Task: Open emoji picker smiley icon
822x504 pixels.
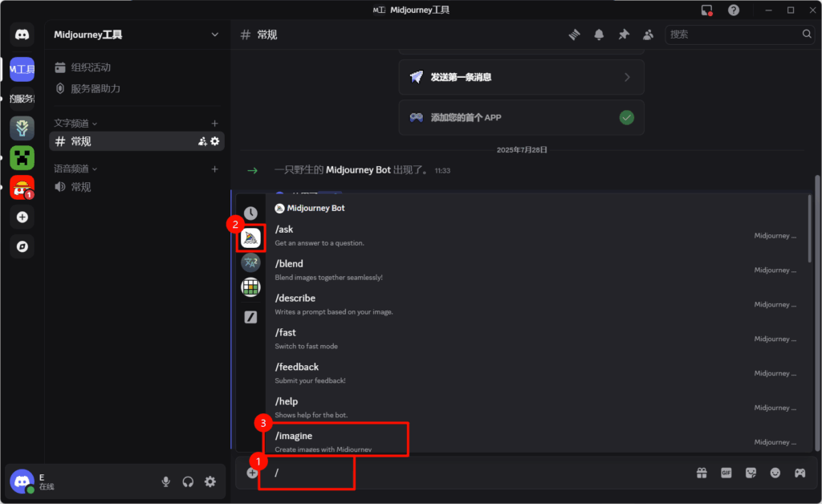Action: tap(775, 473)
